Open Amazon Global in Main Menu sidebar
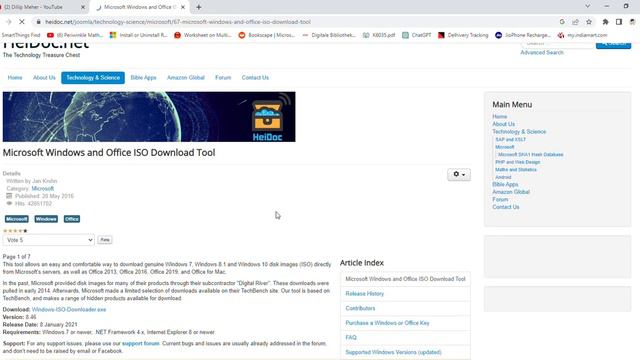 point(511,192)
